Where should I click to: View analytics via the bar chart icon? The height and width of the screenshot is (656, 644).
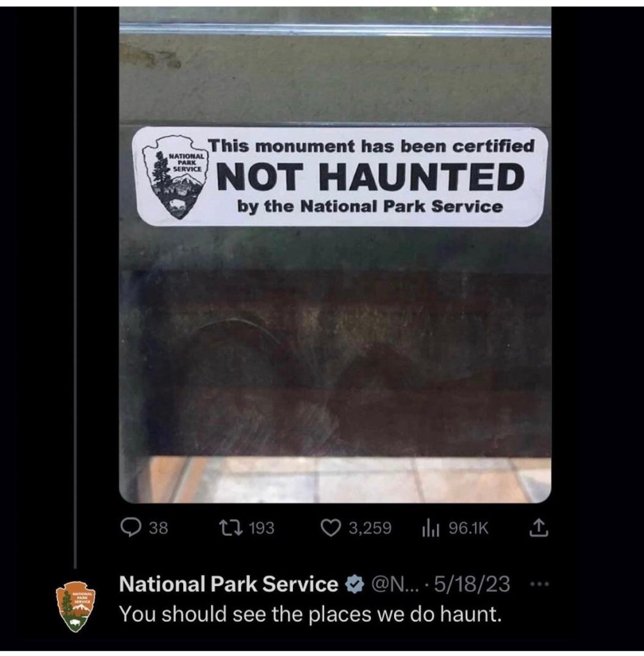[431, 528]
